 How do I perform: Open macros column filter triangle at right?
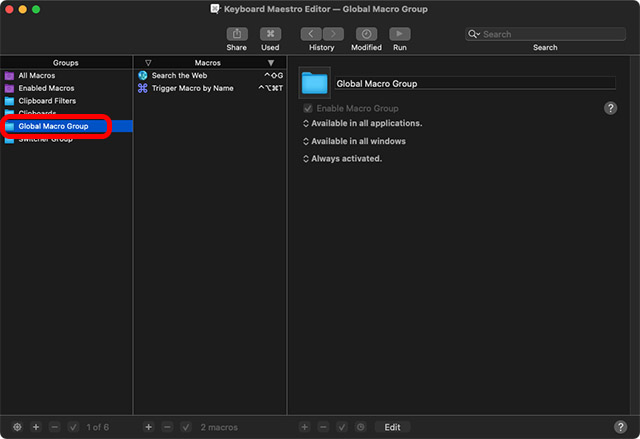point(271,63)
